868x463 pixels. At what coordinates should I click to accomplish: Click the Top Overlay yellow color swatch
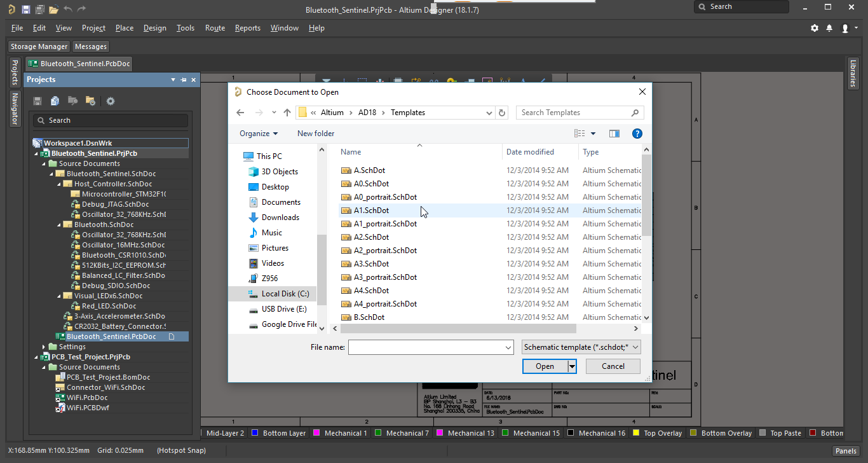click(x=636, y=433)
